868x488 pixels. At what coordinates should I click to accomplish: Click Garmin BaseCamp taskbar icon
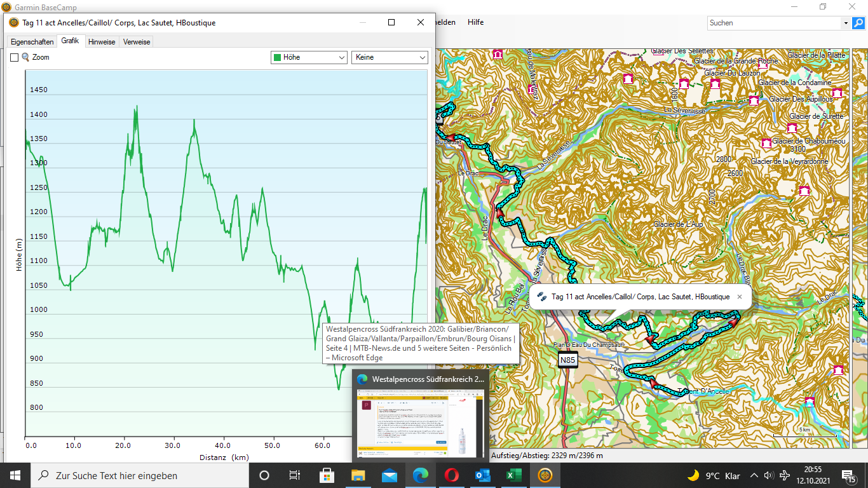pos(545,475)
